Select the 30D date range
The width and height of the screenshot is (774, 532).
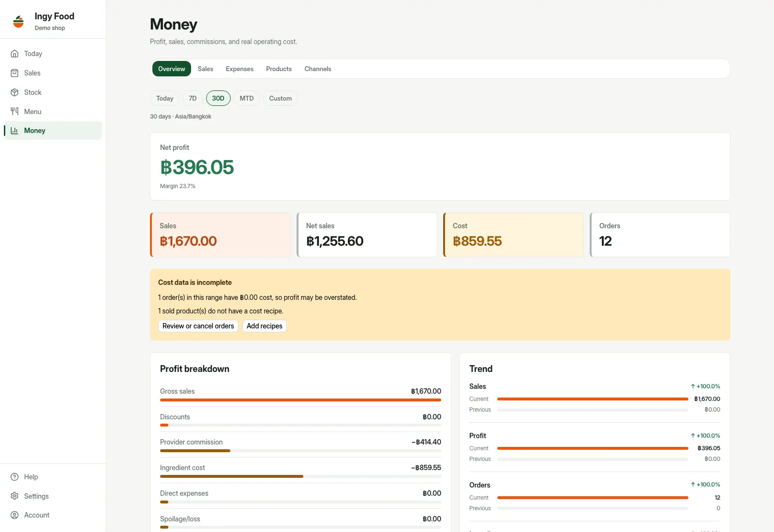(x=218, y=98)
